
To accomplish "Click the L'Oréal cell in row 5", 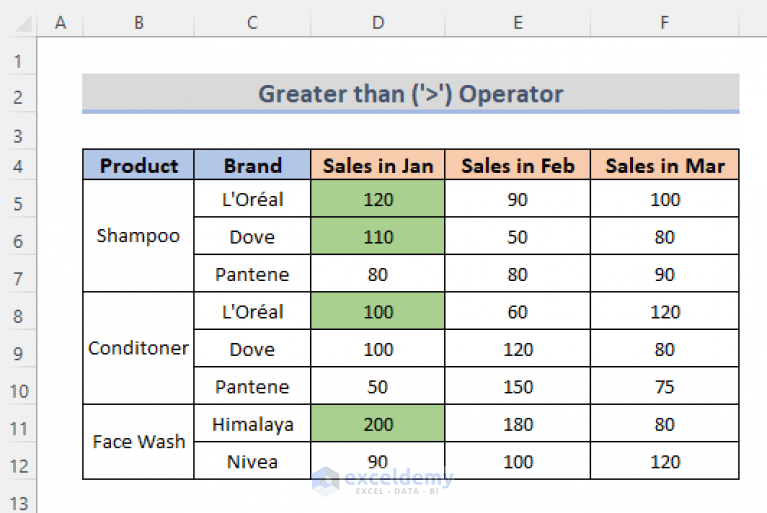I will tap(252, 199).
